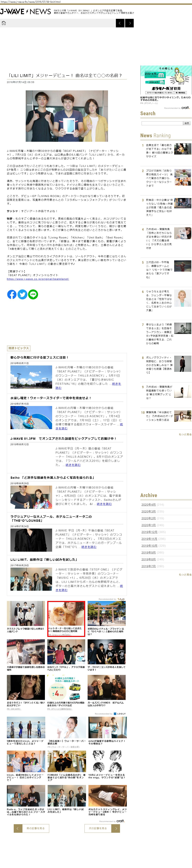The height and width of the screenshot is (868, 192).
Task: Open the 2020年4月 archive link
Action: pyautogui.click(x=148, y=504)
